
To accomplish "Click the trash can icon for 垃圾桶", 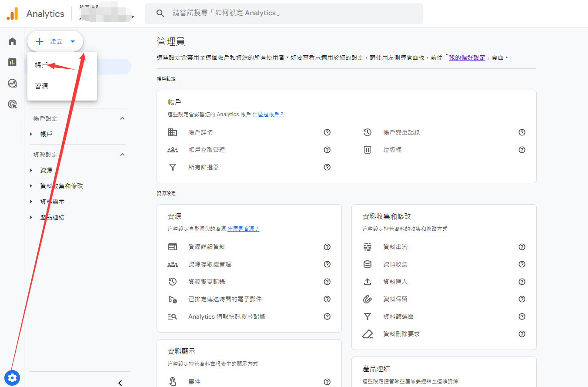I will click(367, 150).
